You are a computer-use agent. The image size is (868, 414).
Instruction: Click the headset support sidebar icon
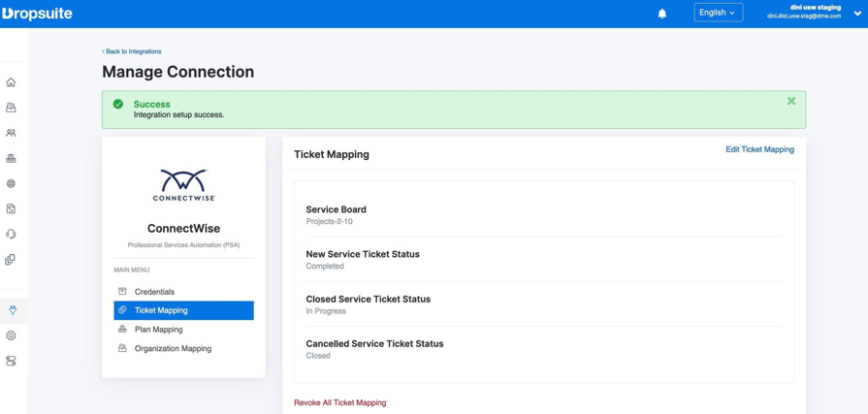[x=11, y=234]
